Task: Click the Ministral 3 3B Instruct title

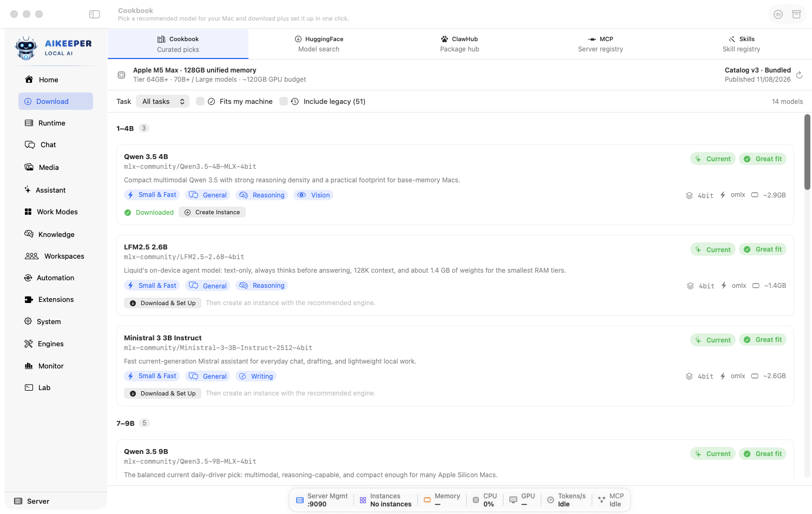Action: coord(163,338)
